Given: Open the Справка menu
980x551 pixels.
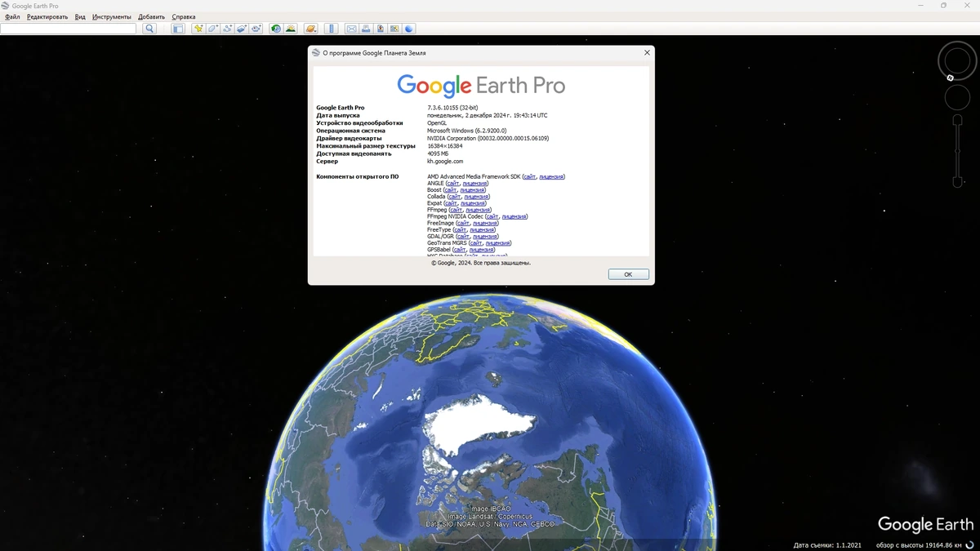Looking at the screenshot, I should point(184,17).
